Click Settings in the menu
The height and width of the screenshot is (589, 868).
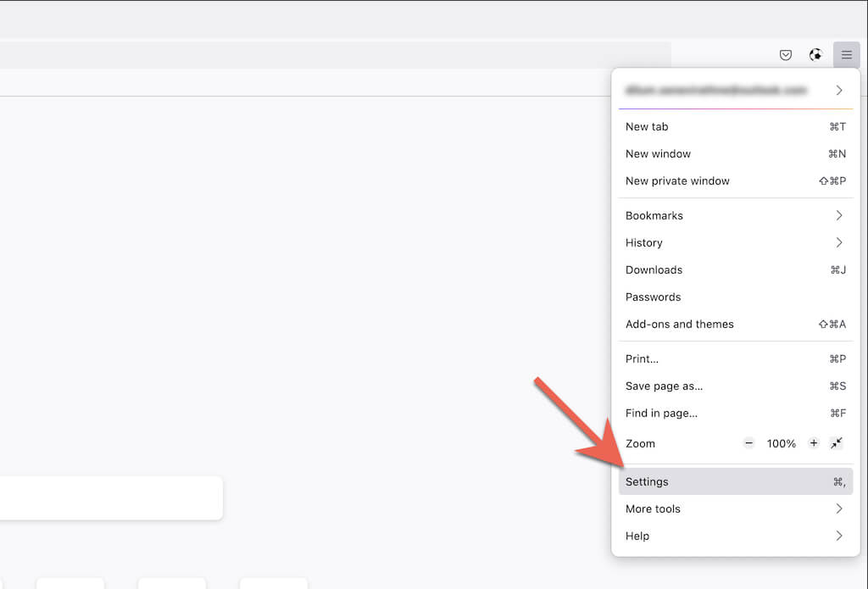pos(733,481)
